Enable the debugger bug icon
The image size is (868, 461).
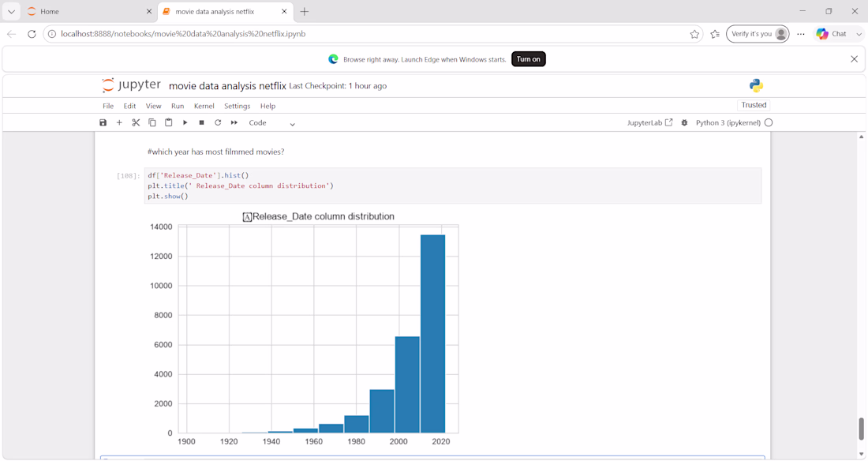click(684, 122)
